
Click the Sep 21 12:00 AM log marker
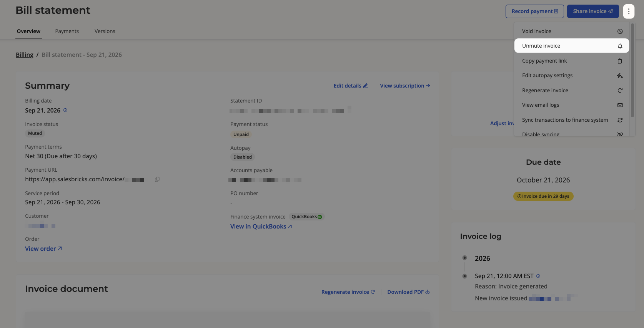click(x=464, y=276)
